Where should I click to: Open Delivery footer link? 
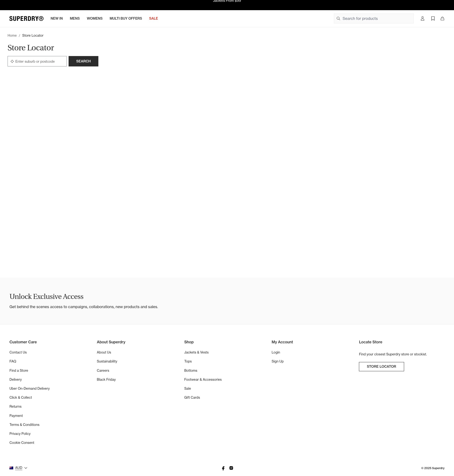click(x=16, y=380)
